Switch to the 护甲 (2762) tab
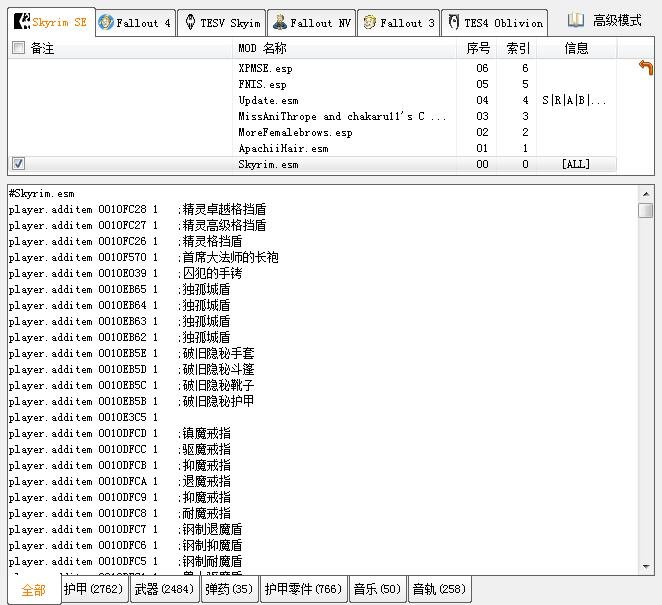This screenshot has width=662, height=605. (93, 589)
